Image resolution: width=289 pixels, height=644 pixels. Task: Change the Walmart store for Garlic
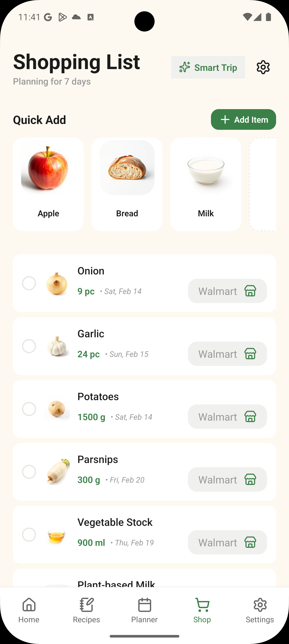tap(227, 354)
